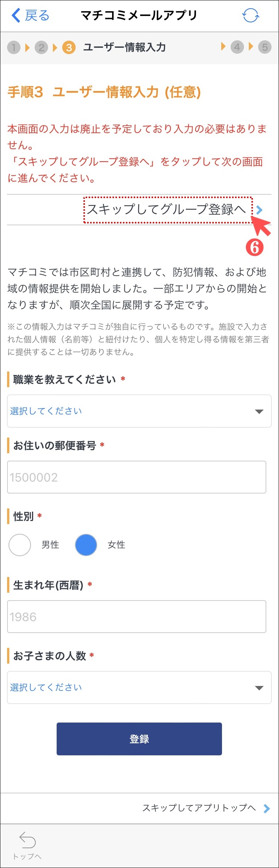Tap the step 5 circle indicator

(x=265, y=47)
